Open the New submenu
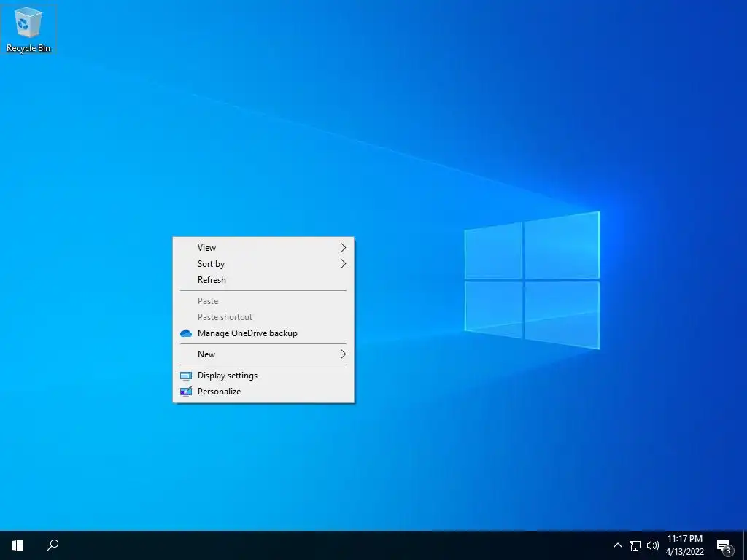Screen dimensions: 747x560 click(263, 354)
